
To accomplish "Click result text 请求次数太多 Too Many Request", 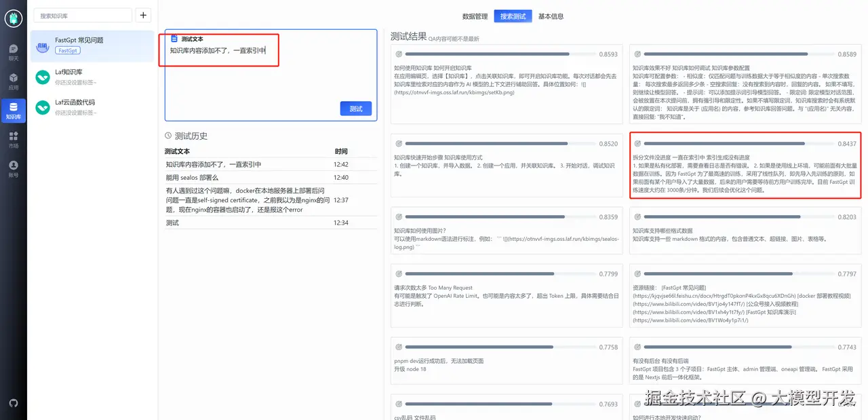I will 433,288.
